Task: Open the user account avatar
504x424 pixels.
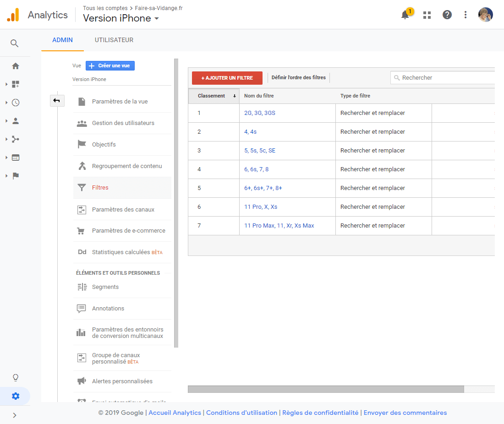Action: pos(485,15)
